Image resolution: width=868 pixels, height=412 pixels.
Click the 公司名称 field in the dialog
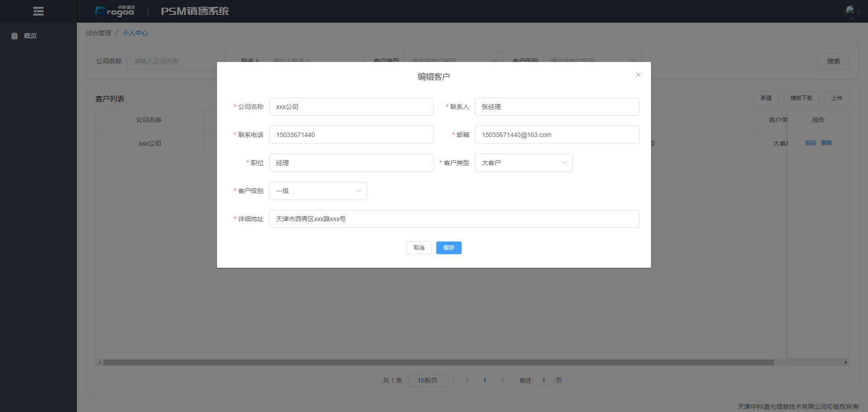tap(351, 107)
